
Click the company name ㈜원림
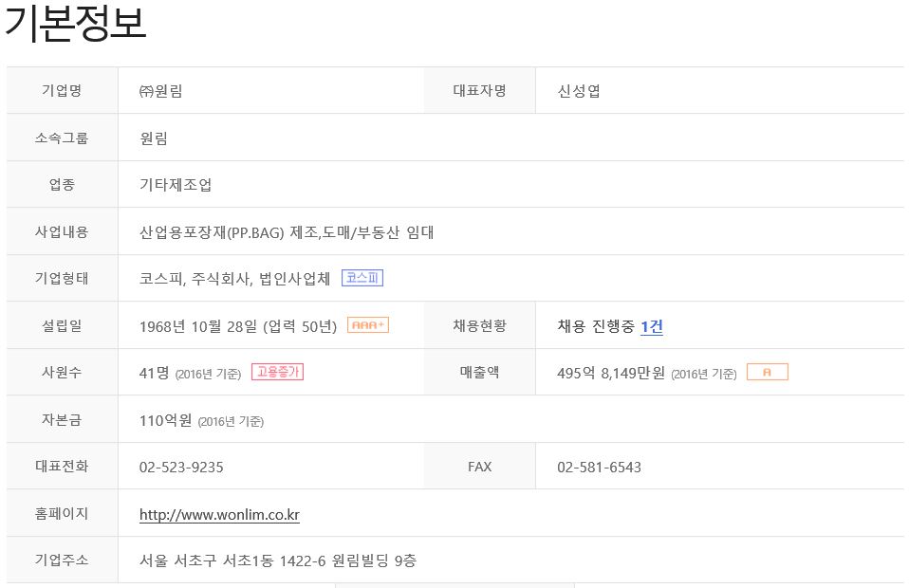pos(160,91)
